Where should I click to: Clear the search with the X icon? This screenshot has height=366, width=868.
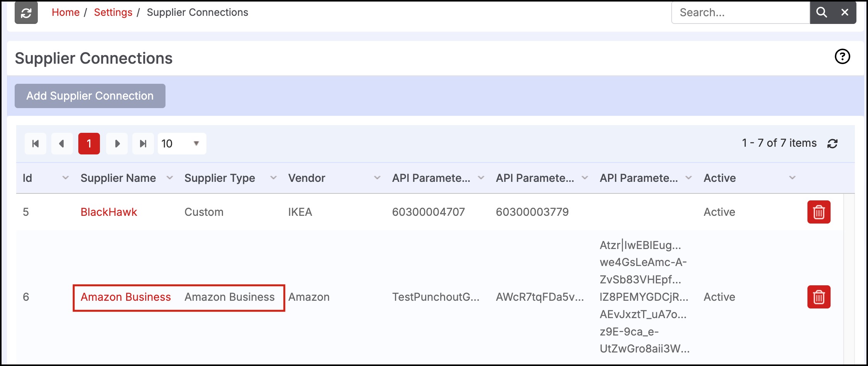845,13
